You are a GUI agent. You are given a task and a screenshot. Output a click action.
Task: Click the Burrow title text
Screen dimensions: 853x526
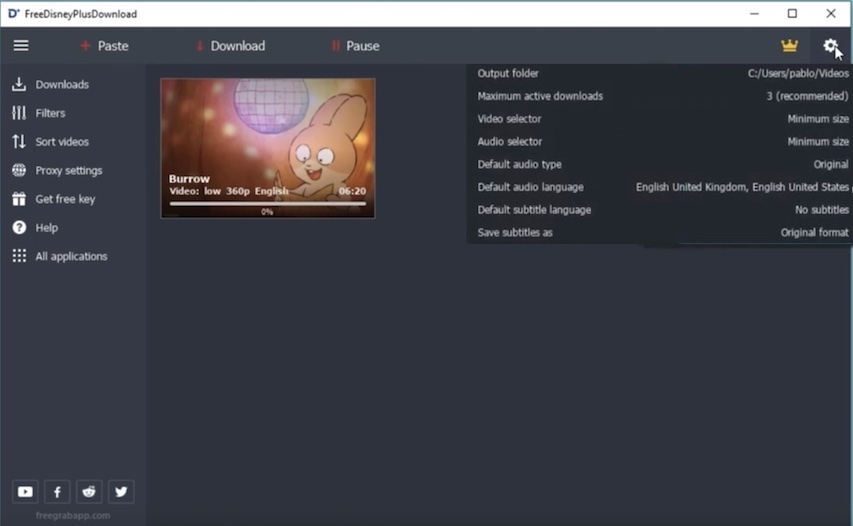click(189, 178)
